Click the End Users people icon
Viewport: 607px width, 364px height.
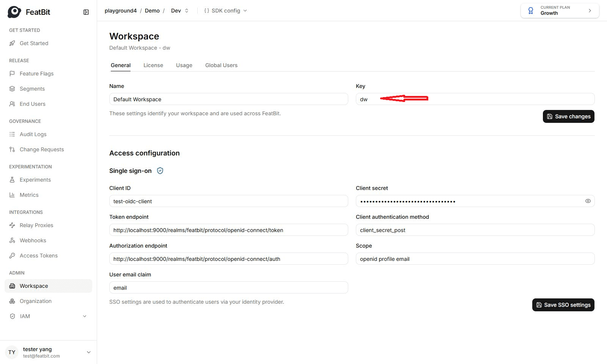tap(12, 104)
